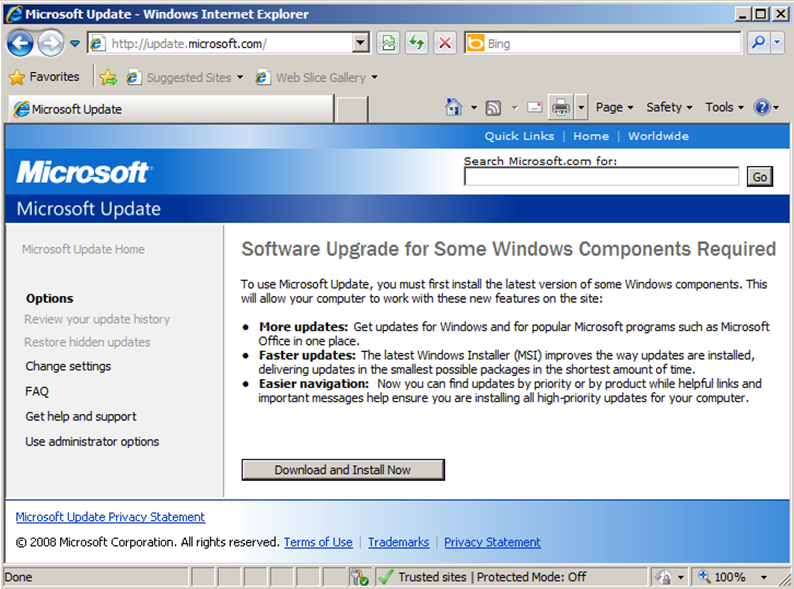Click Download and Install Now button
794x589 pixels.
click(343, 470)
